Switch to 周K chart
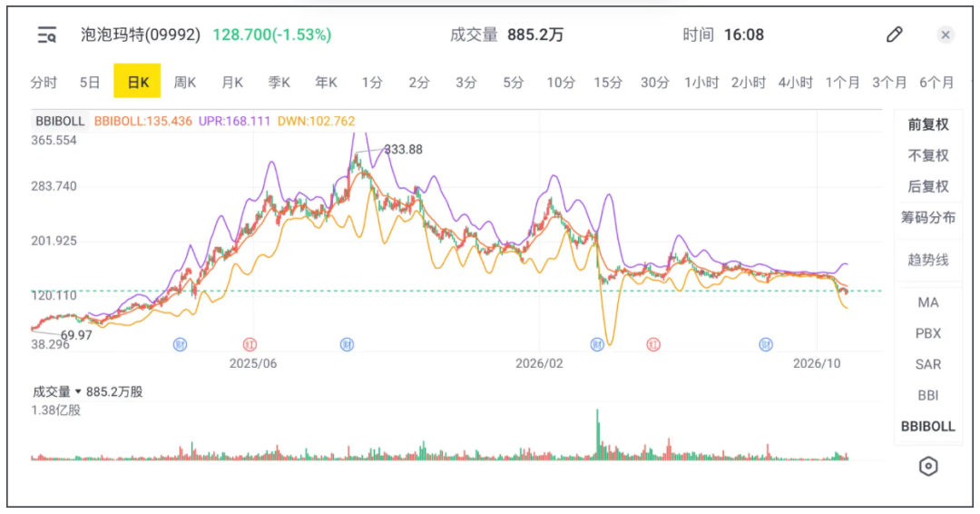Screen dimensions: 980x514 pyautogui.click(x=185, y=82)
